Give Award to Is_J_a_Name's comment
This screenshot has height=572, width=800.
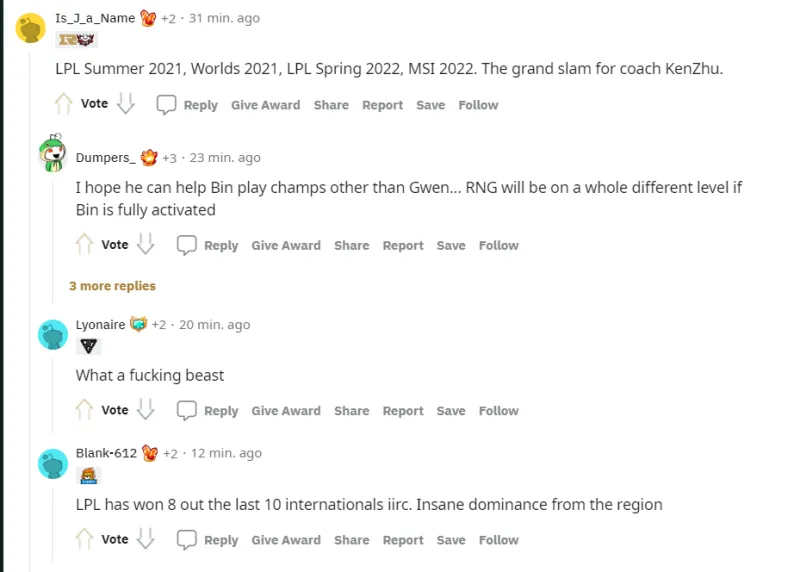click(x=265, y=105)
